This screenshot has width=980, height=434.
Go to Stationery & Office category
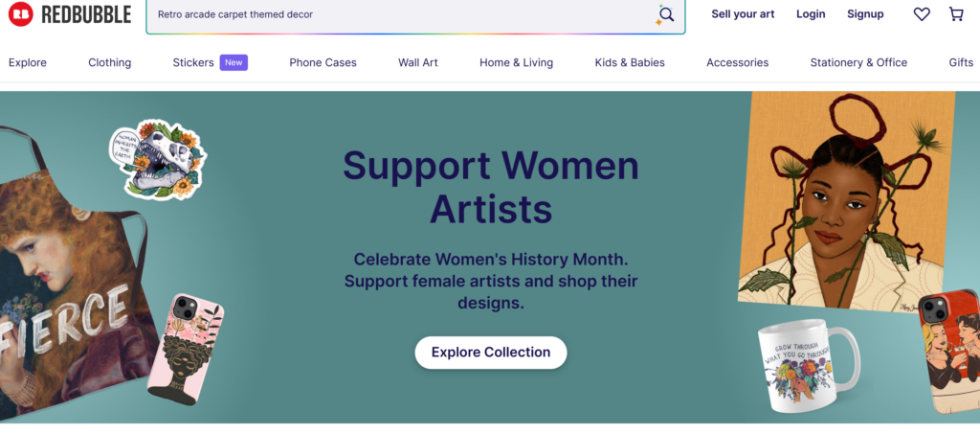click(858, 62)
